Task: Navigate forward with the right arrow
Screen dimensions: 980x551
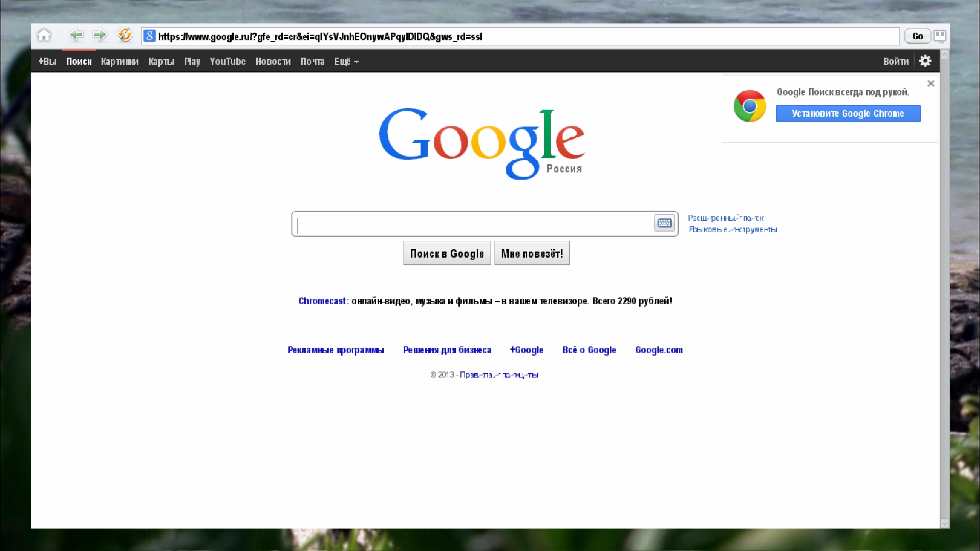Action: pyautogui.click(x=100, y=35)
